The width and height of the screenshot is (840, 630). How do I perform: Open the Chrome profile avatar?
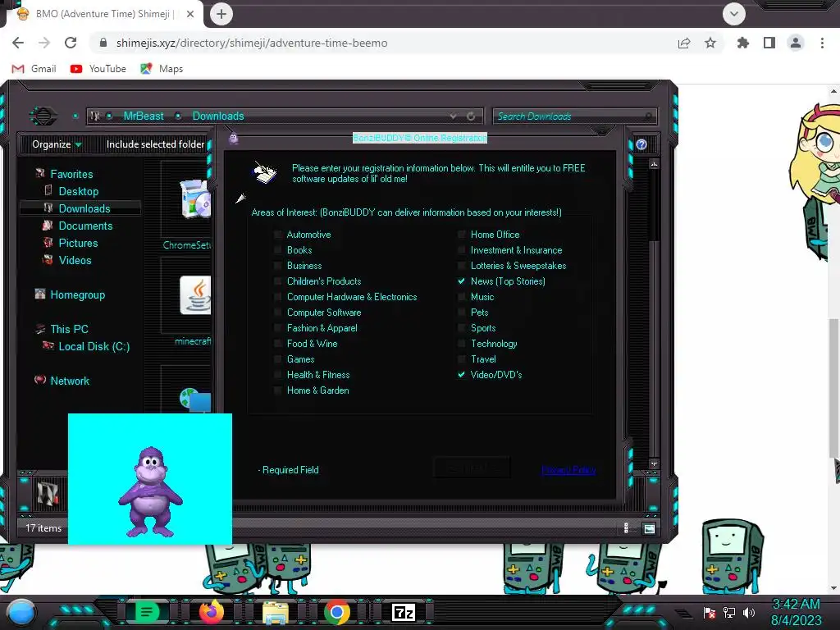796,43
